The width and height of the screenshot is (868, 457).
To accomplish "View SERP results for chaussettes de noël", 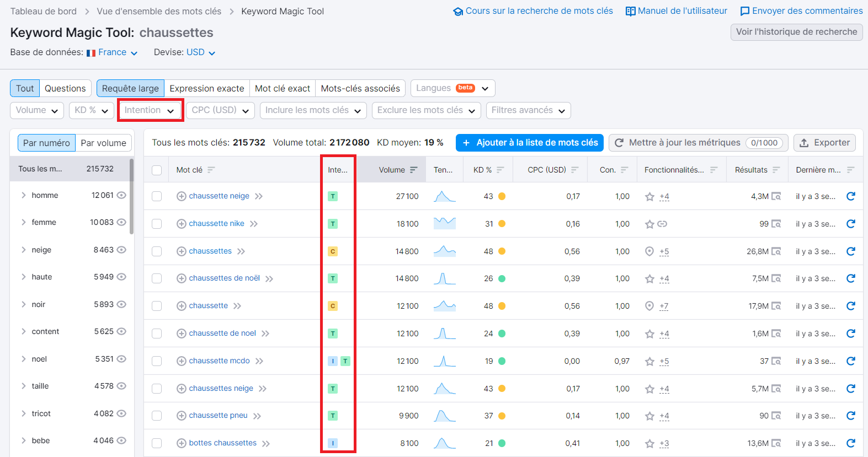I will coord(776,278).
